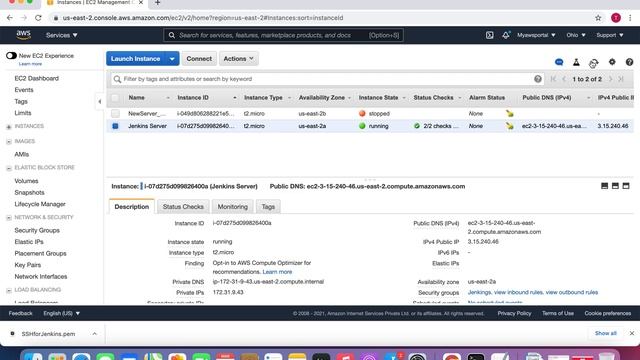640x360 pixels.
Task: Collapse the ELASTIC BLOCK STORE section
Action: pyautogui.click(x=9, y=168)
